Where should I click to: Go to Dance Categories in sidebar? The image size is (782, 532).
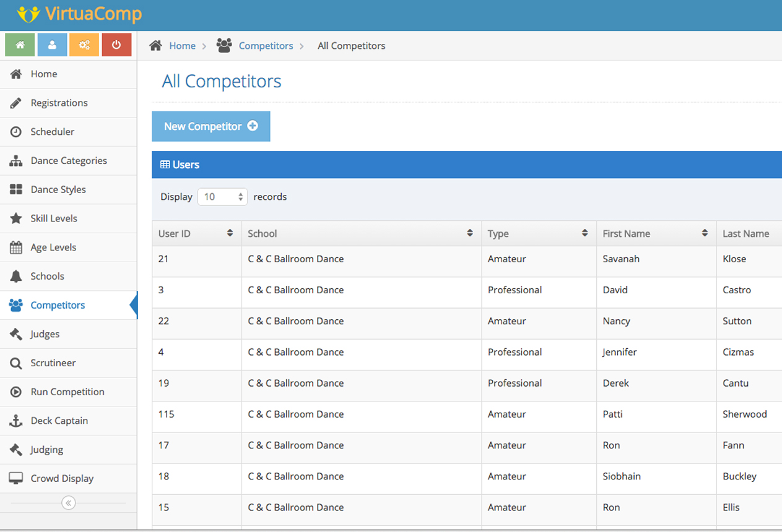pos(69,161)
